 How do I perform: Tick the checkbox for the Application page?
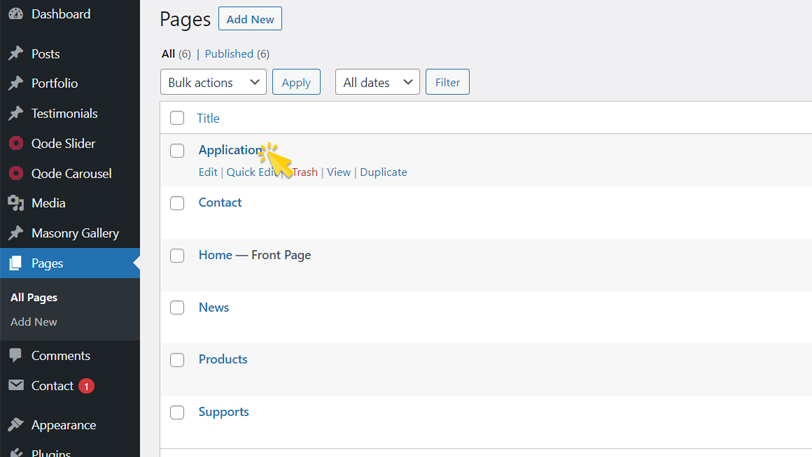coord(177,151)
